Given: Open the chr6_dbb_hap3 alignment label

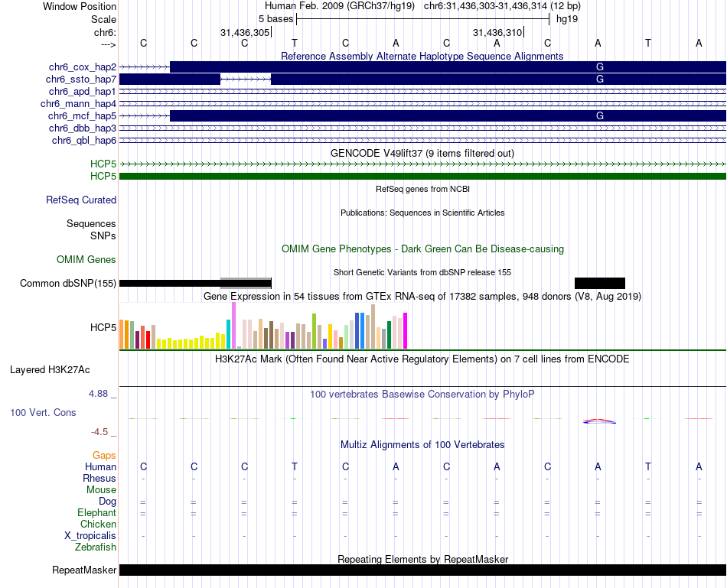Looking at the screenshot, I should pyautogui.click(x=83, y=128).
